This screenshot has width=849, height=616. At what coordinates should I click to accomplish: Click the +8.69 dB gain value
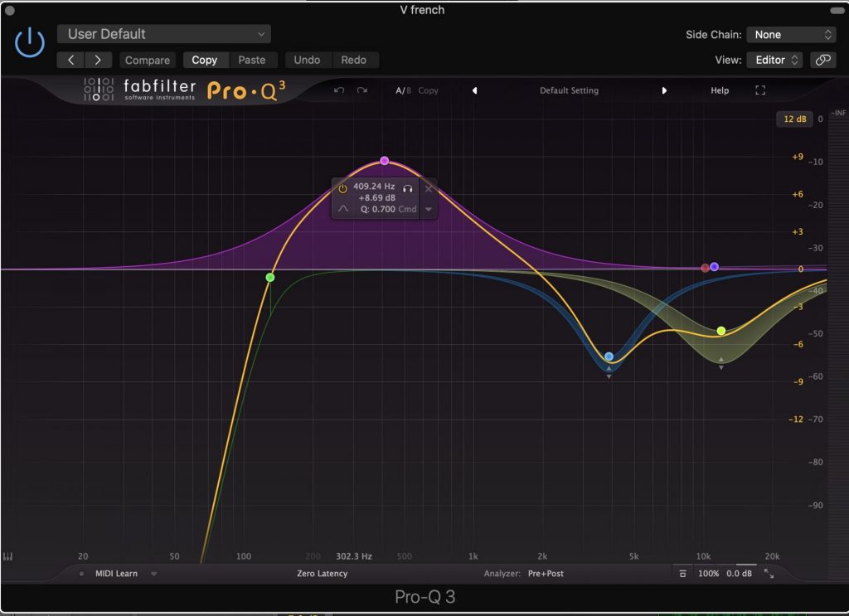click(377, 198)
